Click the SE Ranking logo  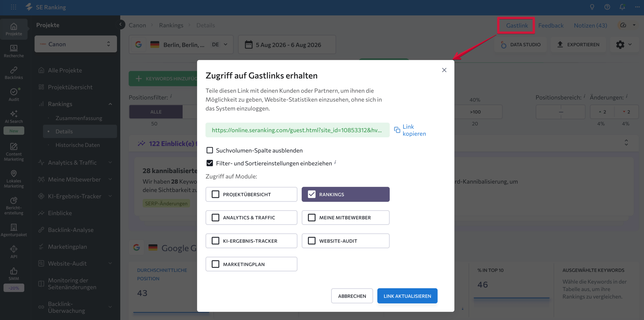click(x=46, y=7)
